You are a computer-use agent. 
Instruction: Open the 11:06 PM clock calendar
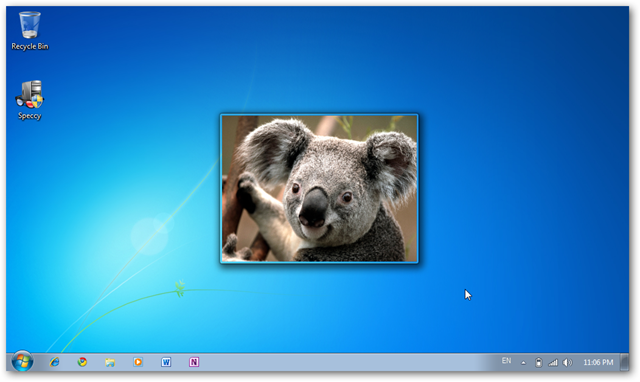click(x=598, y=362)
